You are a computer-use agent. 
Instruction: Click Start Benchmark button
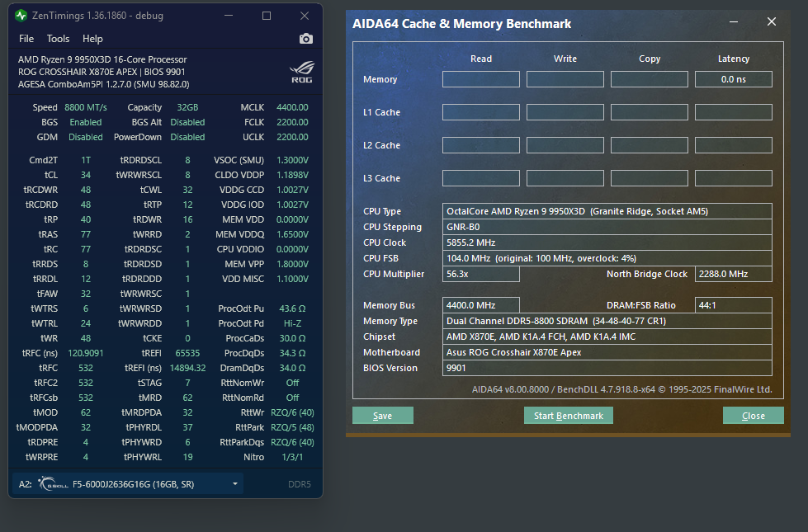coord(569,416)
